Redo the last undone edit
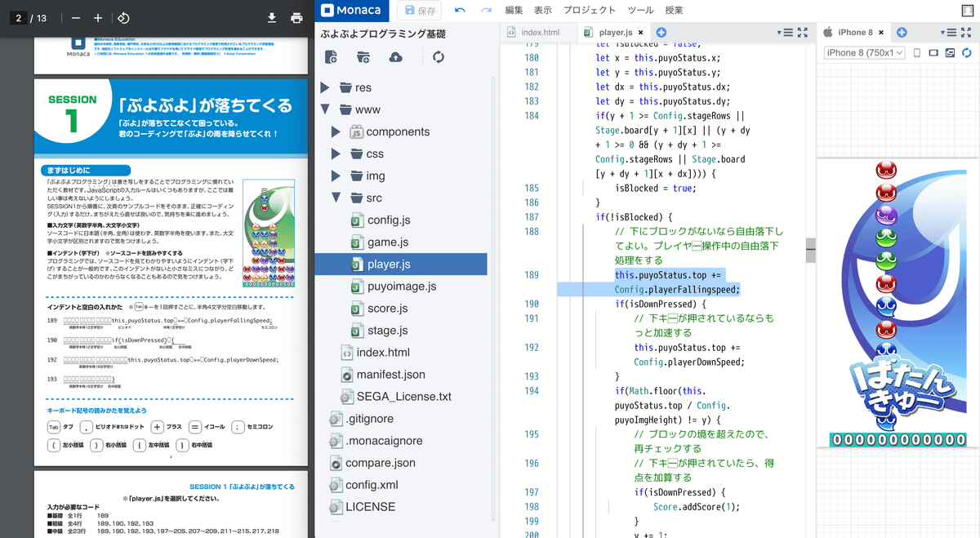 click(486, 10)
